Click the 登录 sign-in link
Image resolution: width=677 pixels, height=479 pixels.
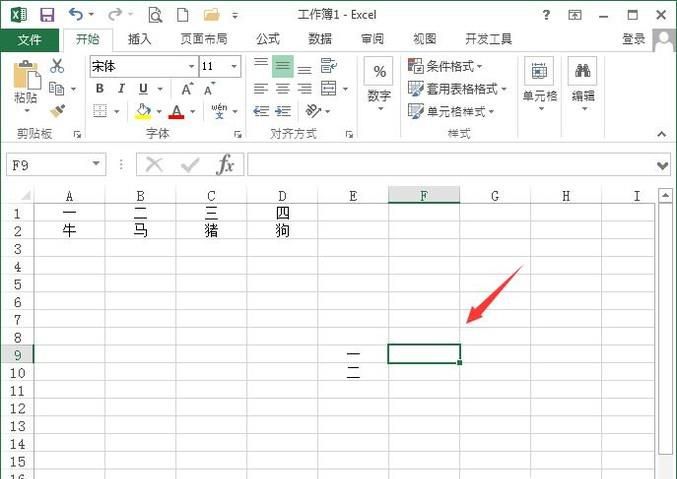(633, 39)
